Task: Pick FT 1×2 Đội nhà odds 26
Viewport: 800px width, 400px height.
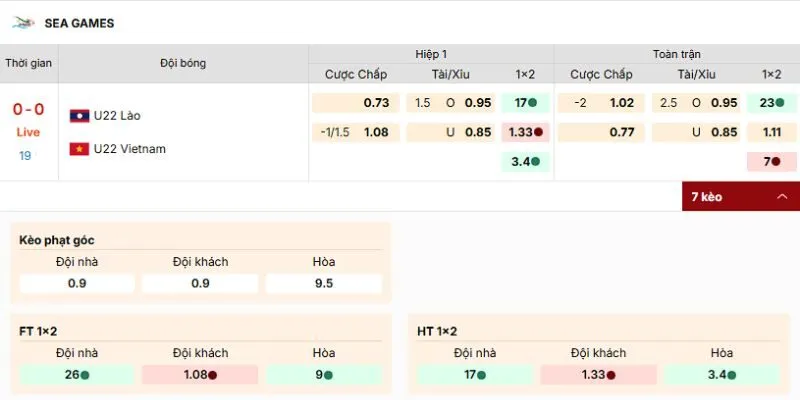Action: tap(77, 375)
